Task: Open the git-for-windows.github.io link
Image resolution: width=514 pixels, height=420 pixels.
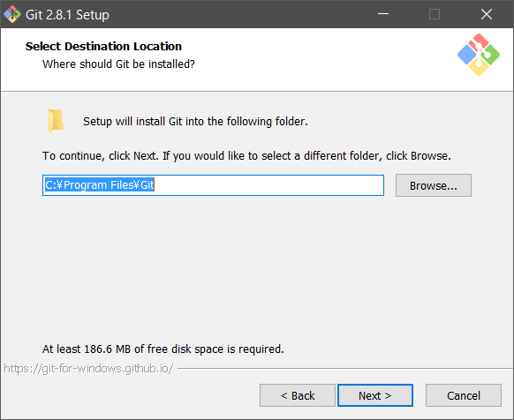Action: pos(88,369)
